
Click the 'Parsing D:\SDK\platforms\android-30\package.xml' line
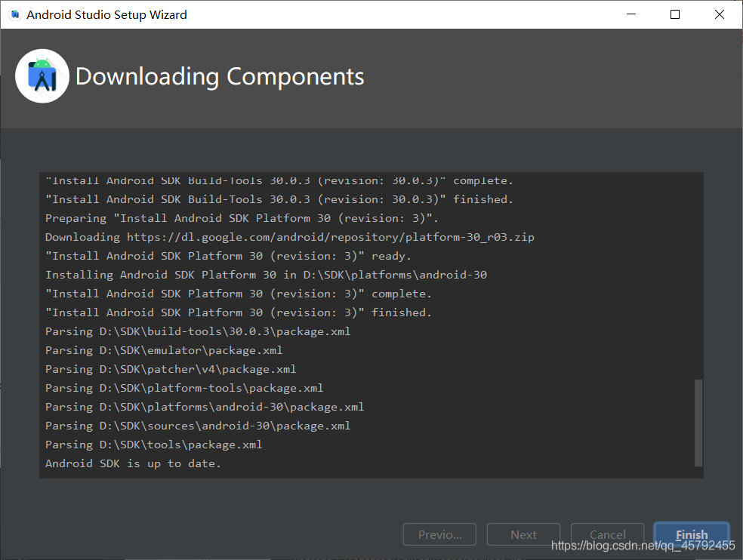coord(205,407)
